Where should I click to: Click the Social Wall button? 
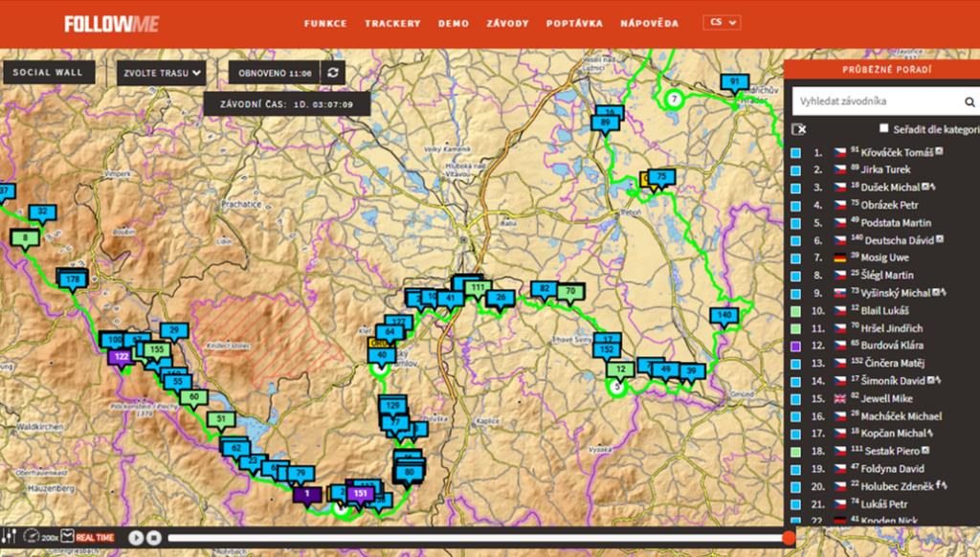tap(49, 73)
